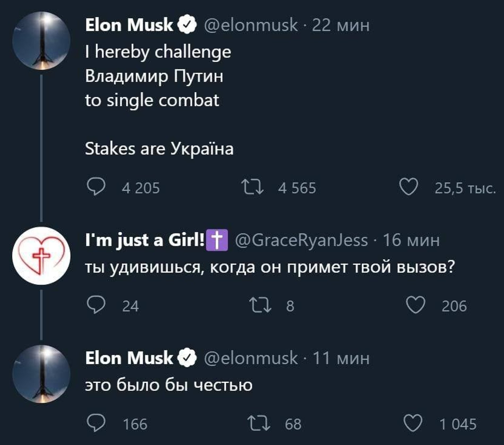
Task: Open the heart-and-cross profile picture
Action: pyautogui.click(x=41, y=256)
